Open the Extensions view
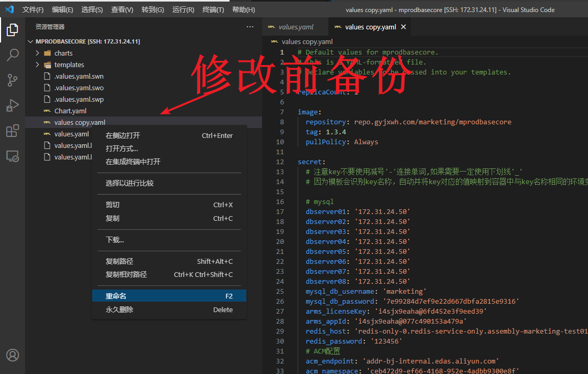 pos(13,131)
